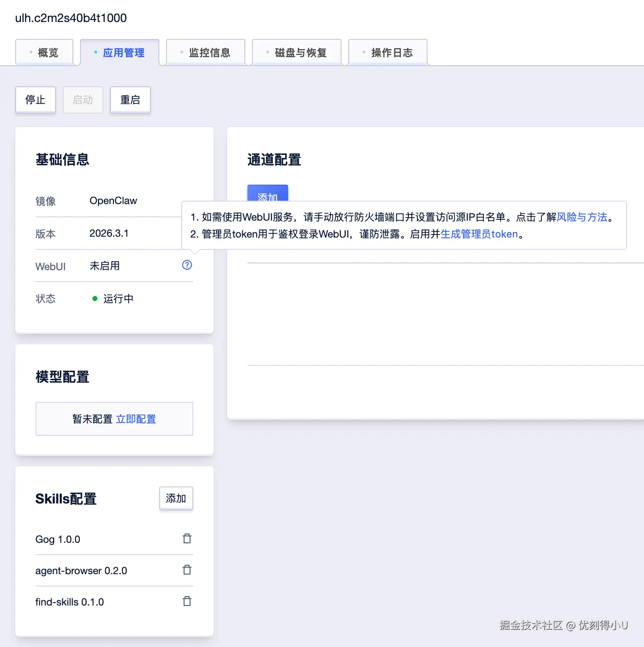Remove the agent-browser 0.2.0 skill
Image resolution: width=644 pixels, height=647 pixels.
click(187, 570)
